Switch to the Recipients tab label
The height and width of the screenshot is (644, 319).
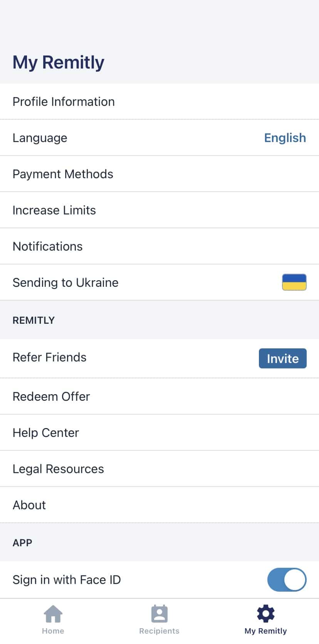pyautogui.click(x=159, y=631)
